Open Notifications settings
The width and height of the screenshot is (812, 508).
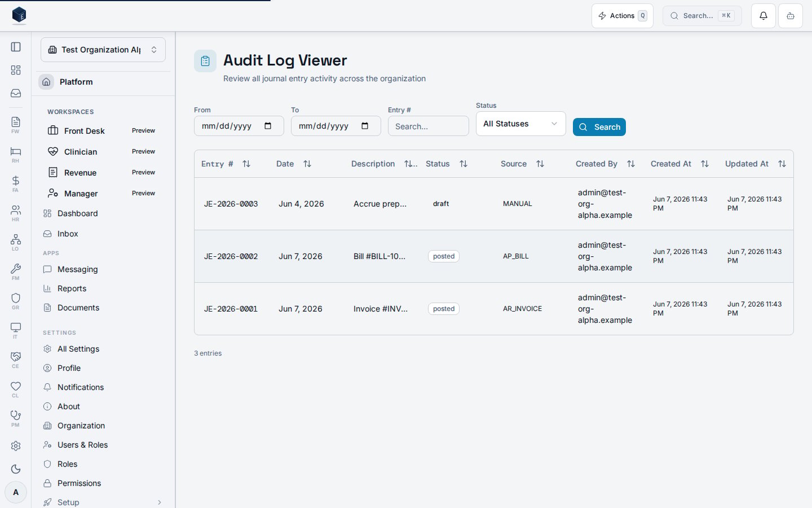[103, 387]
